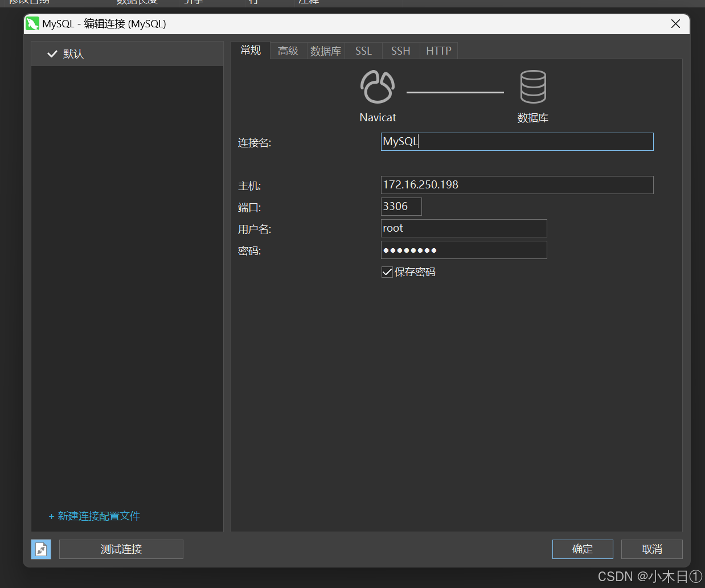The width and height of the screenshot is (705, 588).
Task: Switch to the SSH tab
Action: point(401,51)
